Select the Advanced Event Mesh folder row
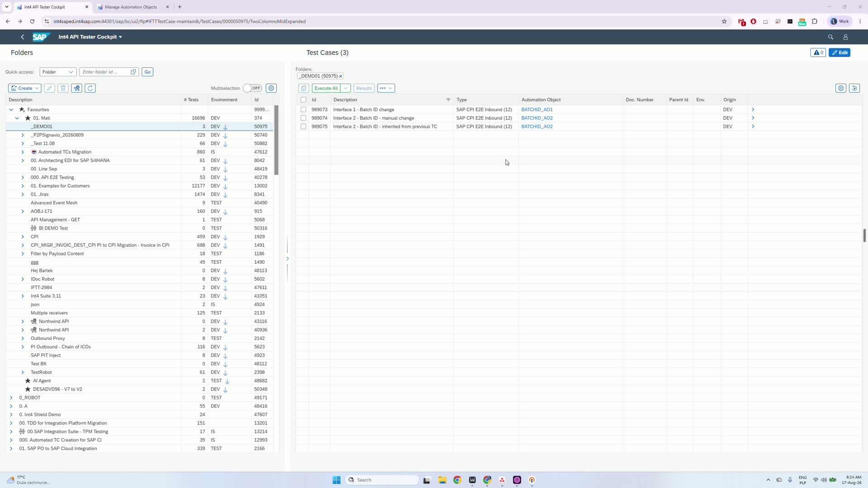 [140, 203]
